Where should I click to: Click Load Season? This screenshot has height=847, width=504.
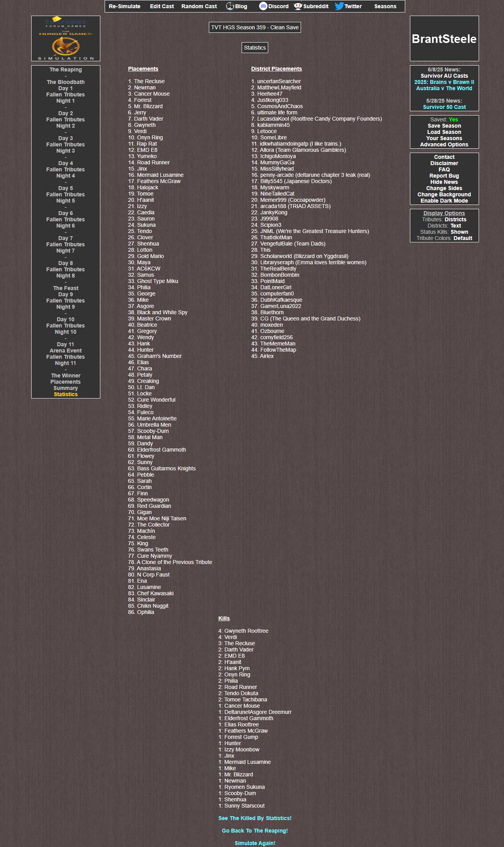(444, 132)
